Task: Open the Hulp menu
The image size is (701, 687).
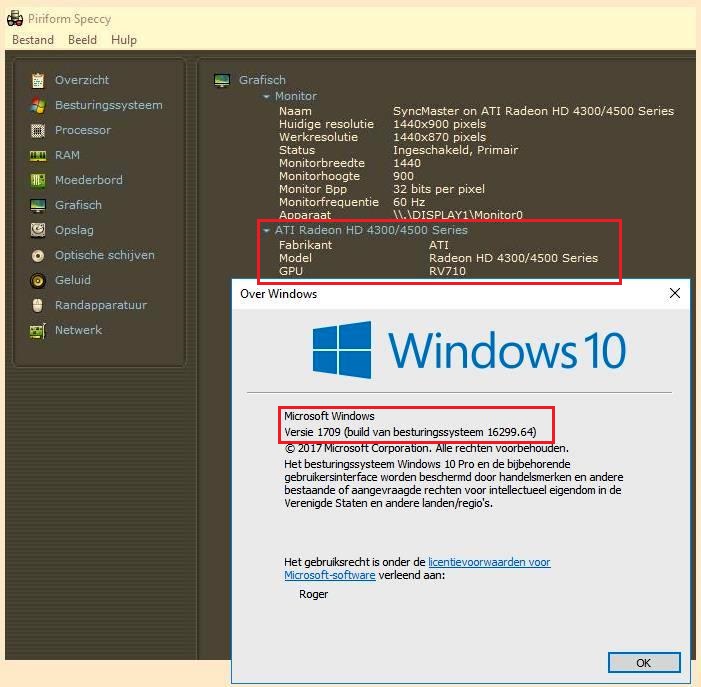Action: (x=124, y=40)
